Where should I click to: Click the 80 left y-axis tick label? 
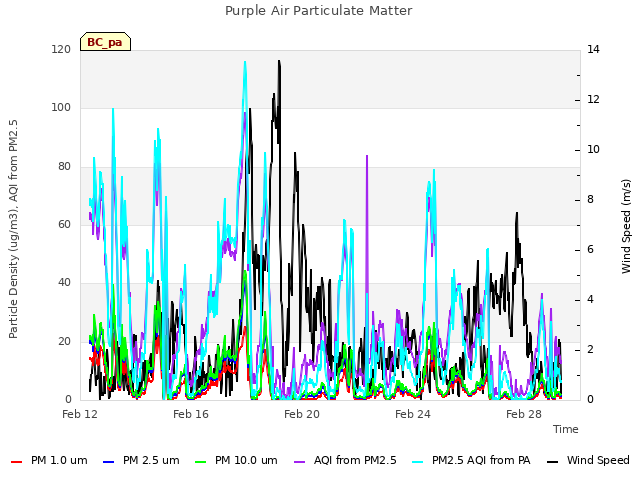(64, 167)
